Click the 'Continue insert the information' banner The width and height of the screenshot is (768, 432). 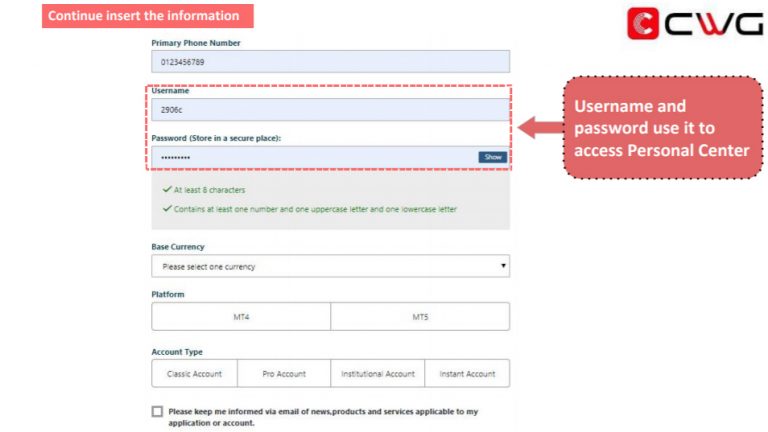coord(147,16)
